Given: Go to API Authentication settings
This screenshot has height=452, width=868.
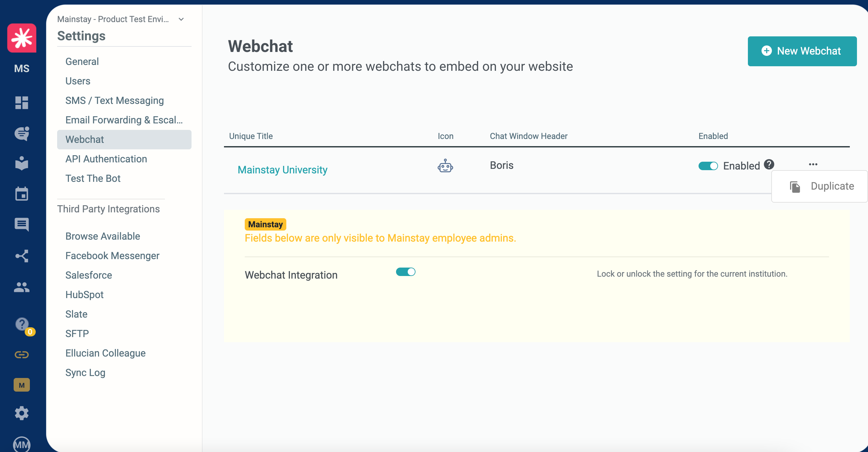Looking at the screenshot, I should [x=106, y=159].
